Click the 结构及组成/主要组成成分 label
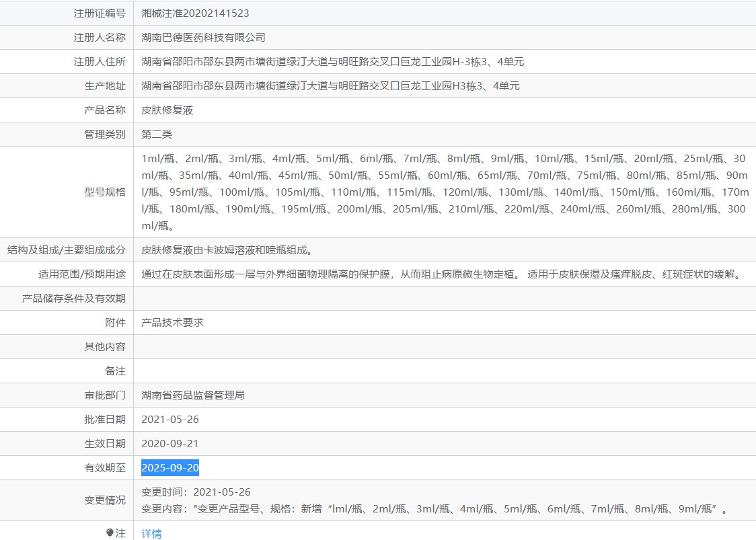 point(67,249)
